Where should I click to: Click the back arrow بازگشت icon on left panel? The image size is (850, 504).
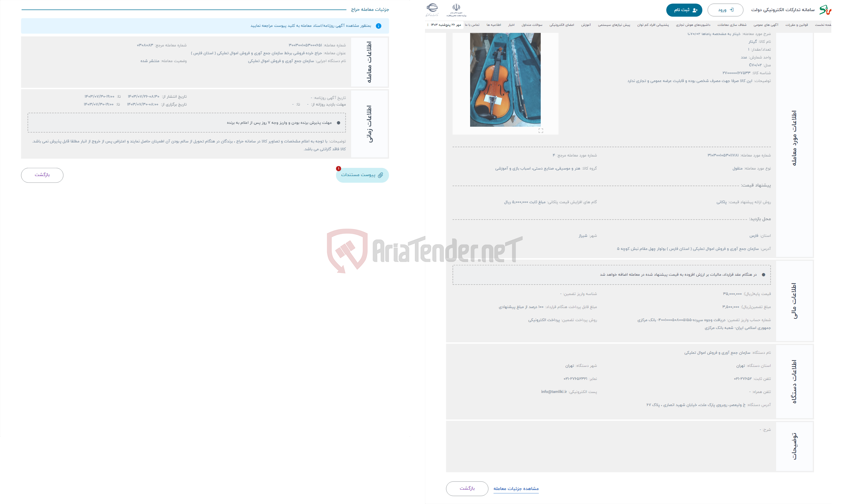tap(42, 175)
